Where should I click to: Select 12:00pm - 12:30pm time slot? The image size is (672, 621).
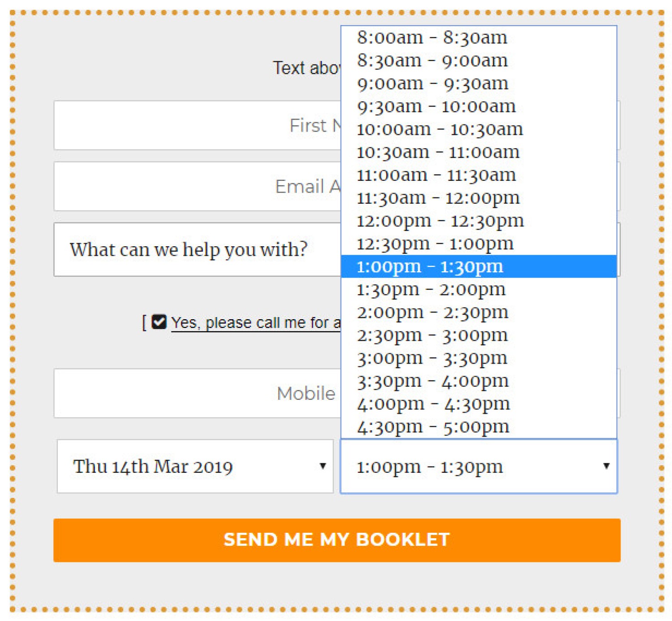(x=478, y=220)
